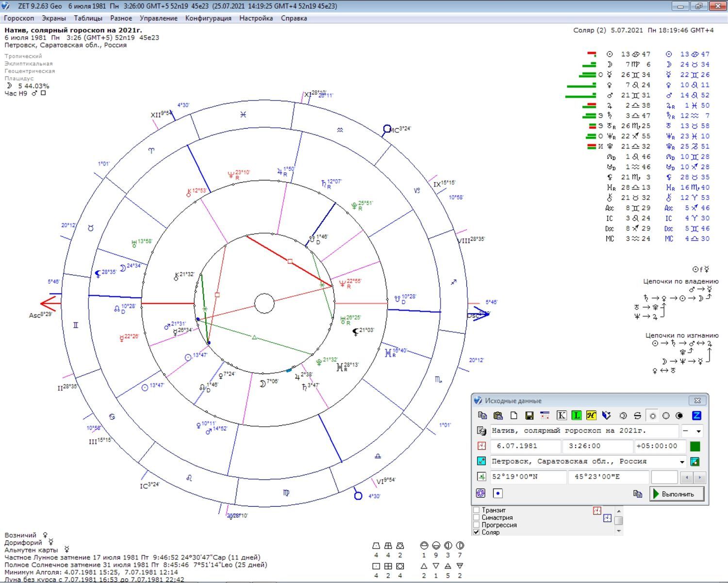Click the Тропический zodiac label
The image size is (728, 583).
coord(23,56)
